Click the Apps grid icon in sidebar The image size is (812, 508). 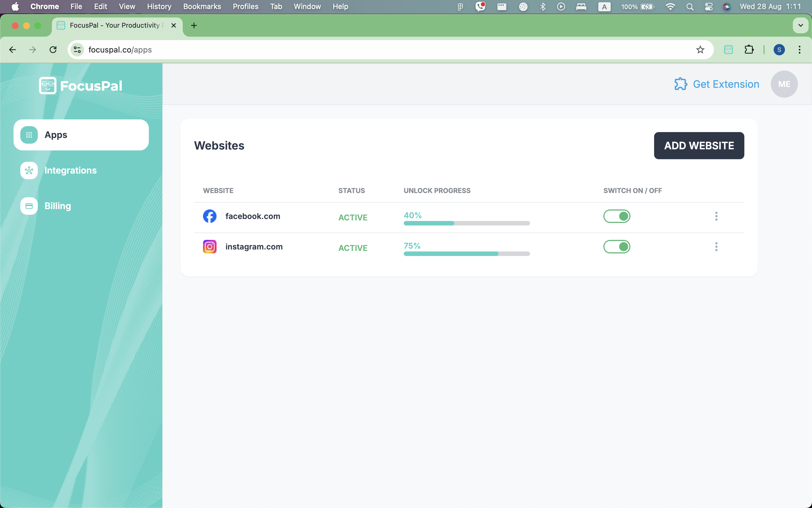[x=29, y=135]
